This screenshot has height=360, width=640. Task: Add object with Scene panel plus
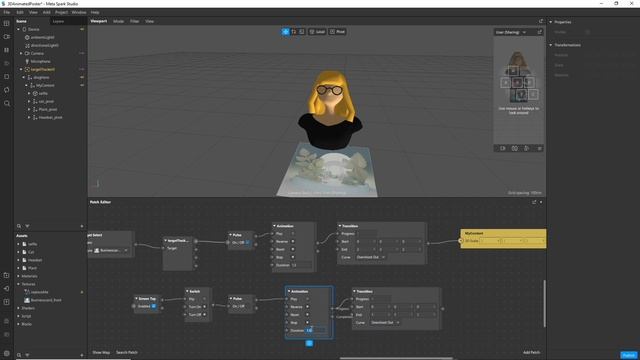(x=82, y=226)
